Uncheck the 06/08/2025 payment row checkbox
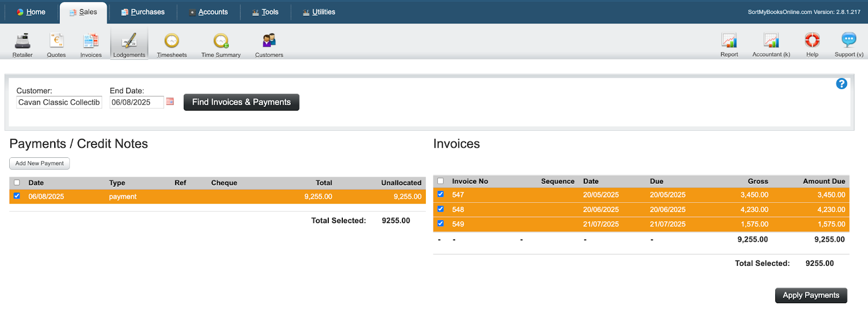 point(17,196)
